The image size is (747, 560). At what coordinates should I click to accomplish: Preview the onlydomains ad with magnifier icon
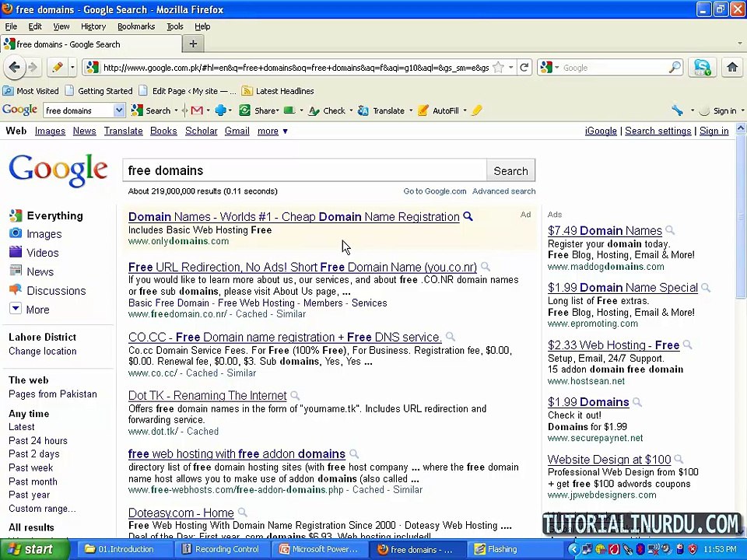click(468, 217)
